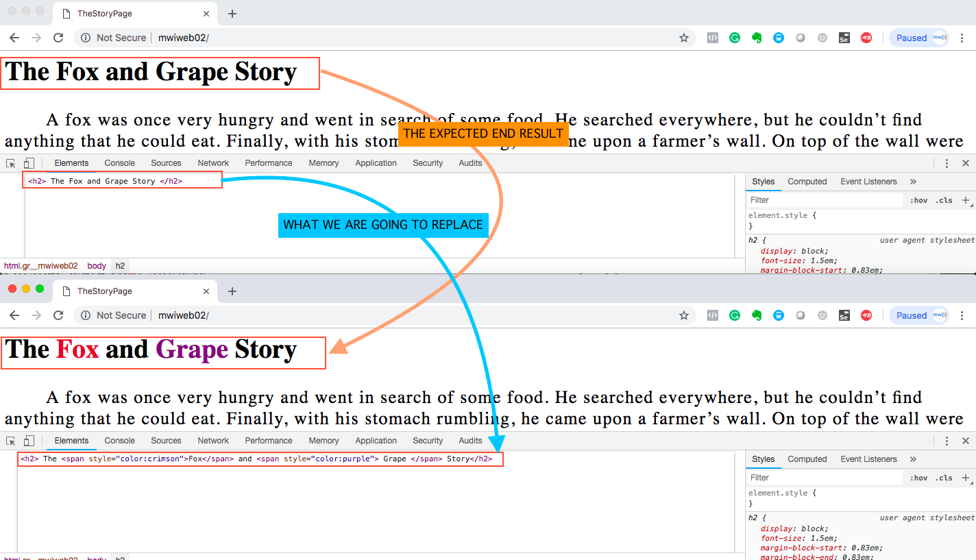Open the three-dot DevTools menu in upper panel
Viewport: 976px width, 560px height.
pyautogui.click(x=947, y=163)
